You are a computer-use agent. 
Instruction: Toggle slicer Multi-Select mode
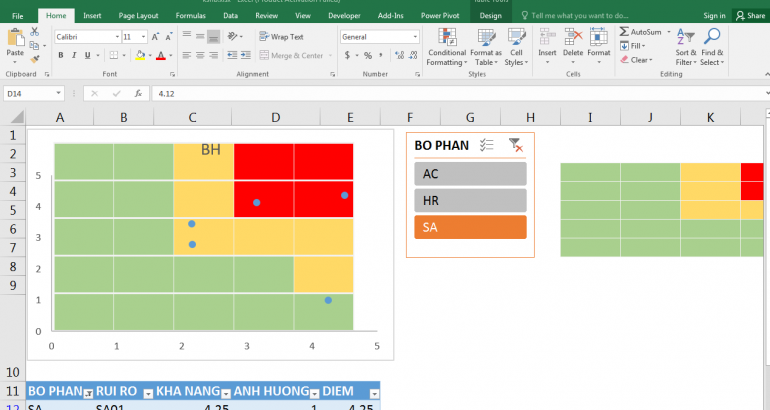tap(487, 145)
